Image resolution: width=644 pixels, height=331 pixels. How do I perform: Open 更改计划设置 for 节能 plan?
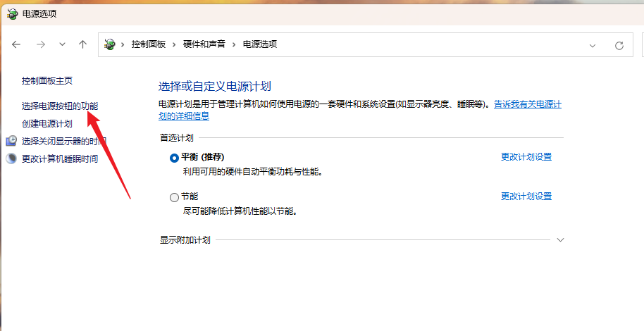coord(526,196)
